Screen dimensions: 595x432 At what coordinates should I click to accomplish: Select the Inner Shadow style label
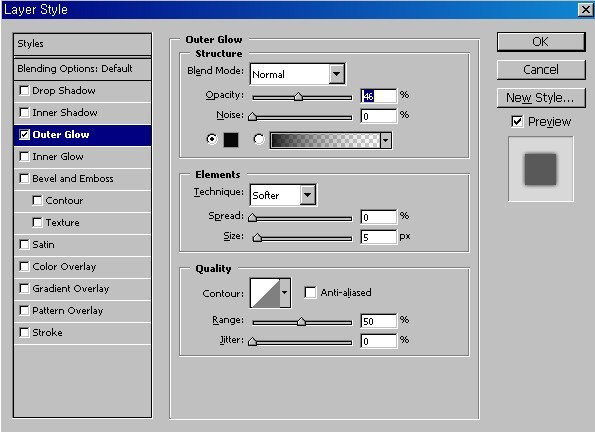65,113
